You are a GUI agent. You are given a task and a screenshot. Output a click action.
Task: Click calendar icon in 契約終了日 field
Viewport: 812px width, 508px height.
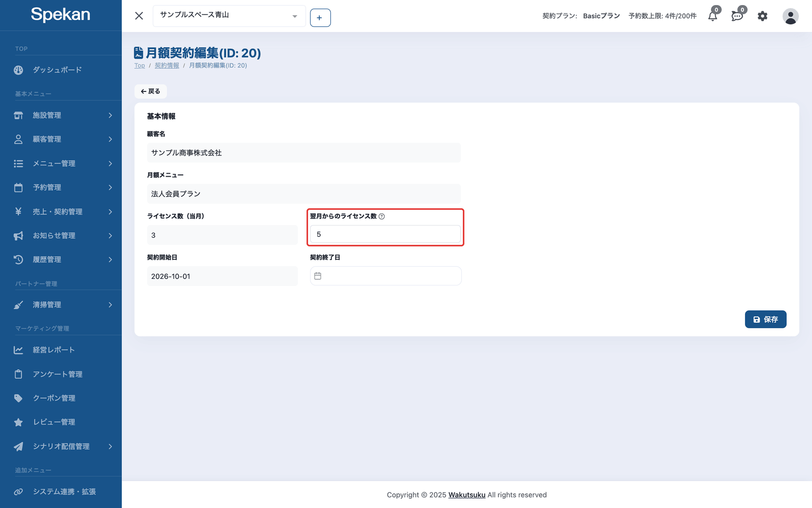[318, 276]
